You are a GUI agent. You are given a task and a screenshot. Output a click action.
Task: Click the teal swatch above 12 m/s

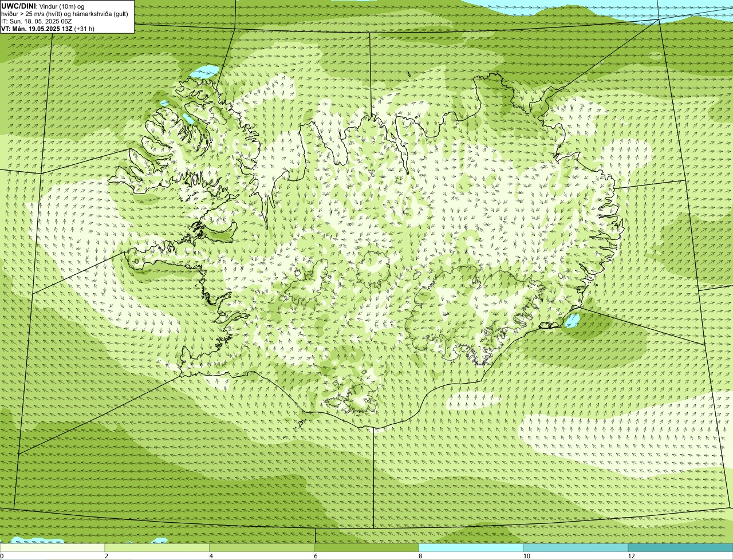tap(680, 548)
